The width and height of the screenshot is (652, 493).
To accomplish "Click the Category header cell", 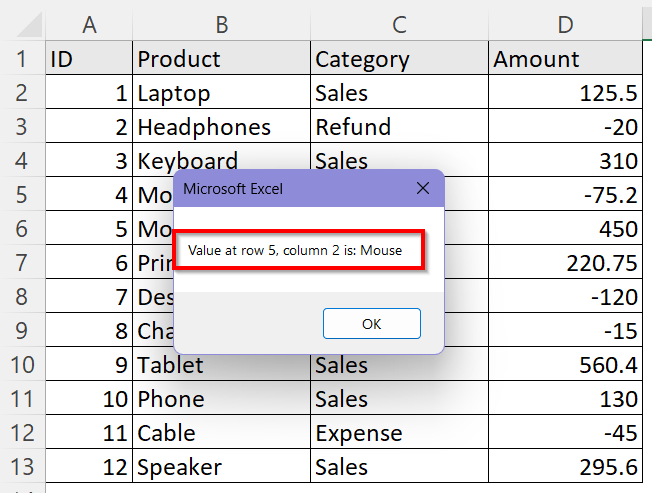I will pos(399,59).
